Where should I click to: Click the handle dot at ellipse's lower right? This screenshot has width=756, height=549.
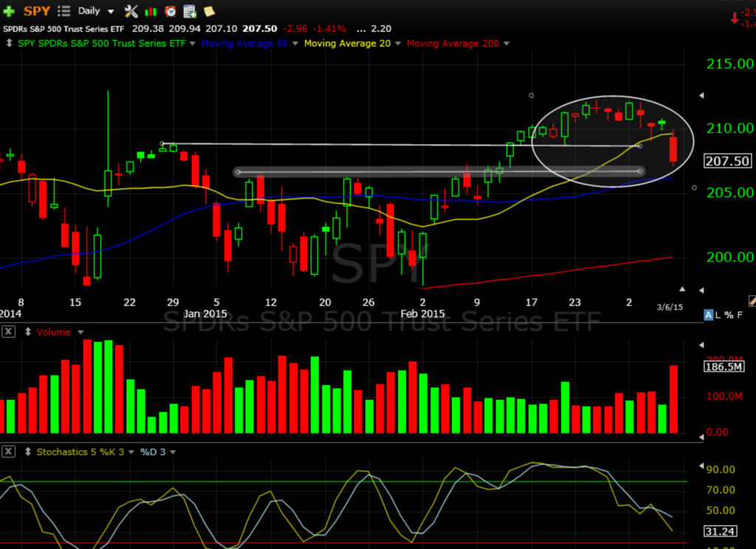[x=694, y=188]
